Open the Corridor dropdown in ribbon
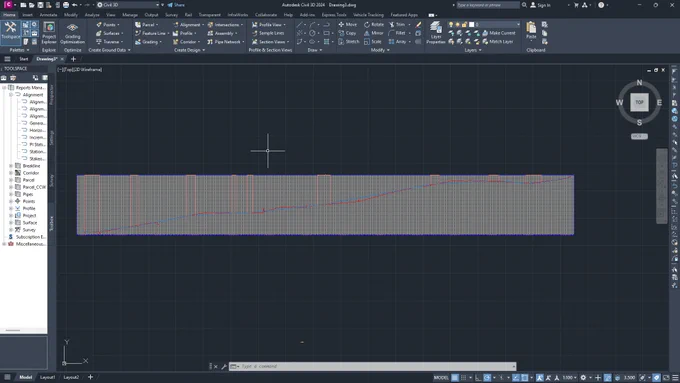Viewport: 680px width, 383px height. click(186, 42)
